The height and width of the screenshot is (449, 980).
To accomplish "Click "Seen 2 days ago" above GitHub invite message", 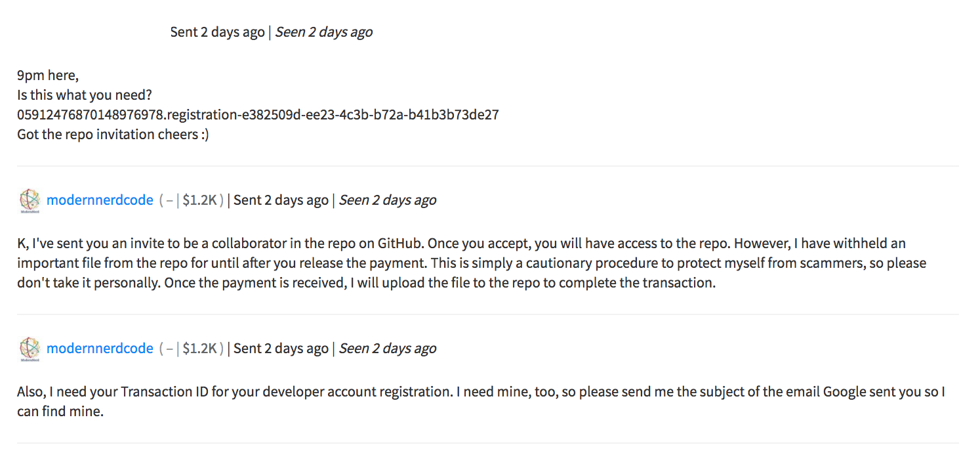I will [x=387, y=200].
